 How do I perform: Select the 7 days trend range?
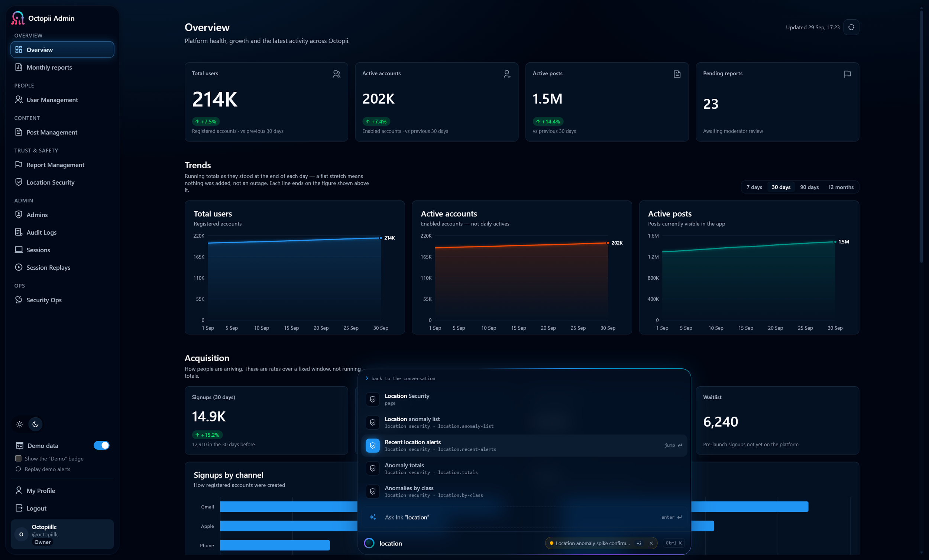coord(754,187)
